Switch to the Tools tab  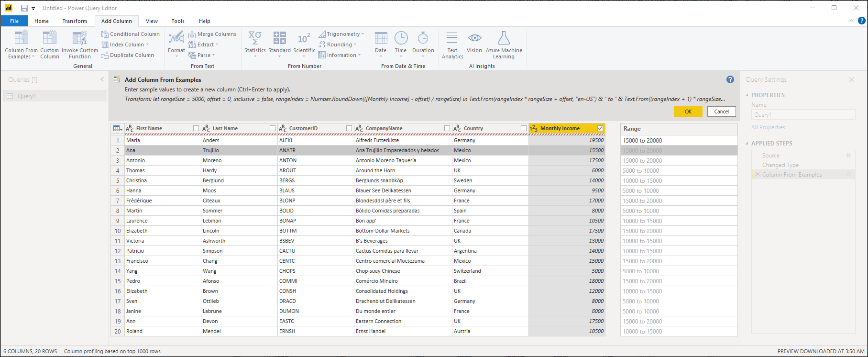click(x=178, y=21)
